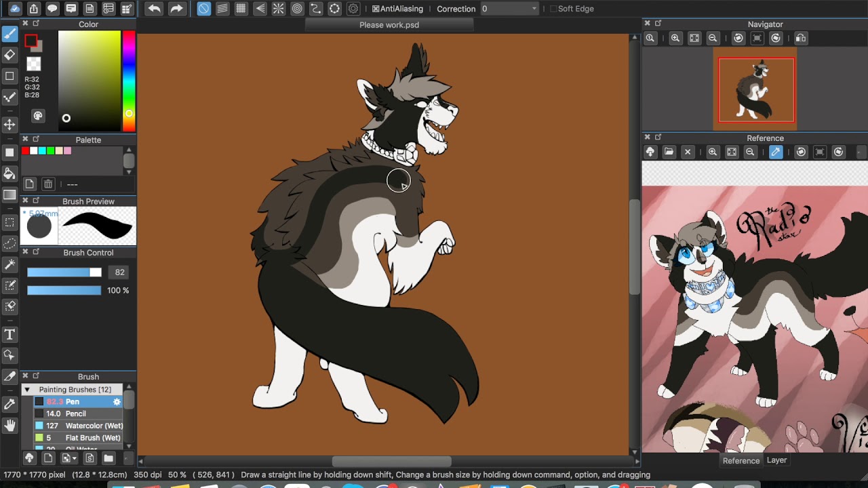Zoom in within the Navigator panel
Image resolution: width=868 pixels, height=488 pixels.
point(675,39)
